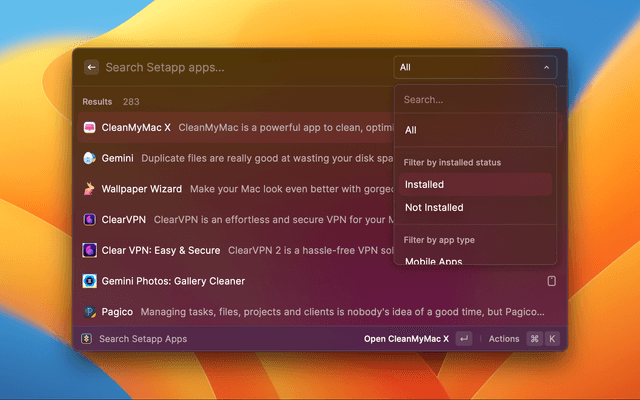Open the Actions menu
The width and height of the screenshot is (640, 400).
pos(504,339)
